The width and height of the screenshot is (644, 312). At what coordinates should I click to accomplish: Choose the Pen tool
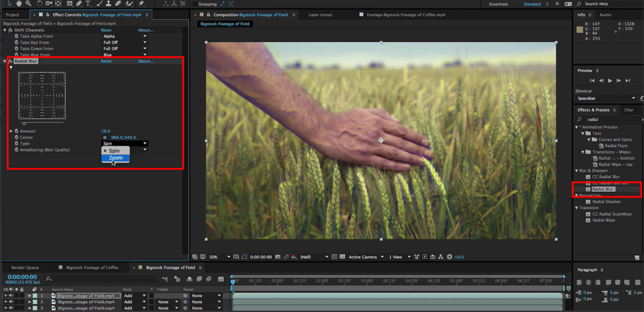79,4
